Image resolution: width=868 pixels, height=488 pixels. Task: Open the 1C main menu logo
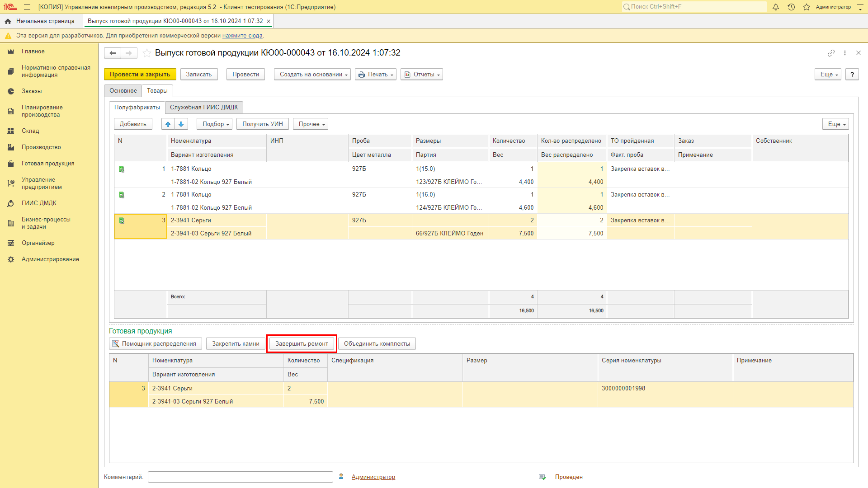pyautogui.click(x=10, y=7)
